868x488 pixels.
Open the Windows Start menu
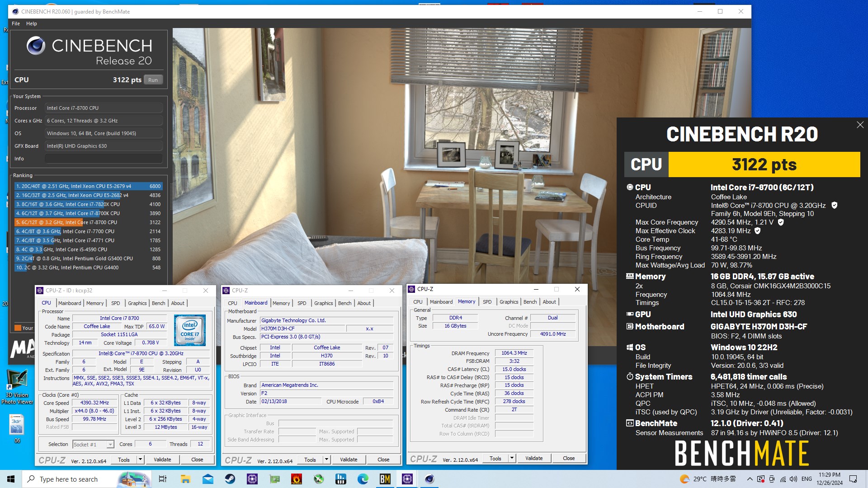click(11, 479)
